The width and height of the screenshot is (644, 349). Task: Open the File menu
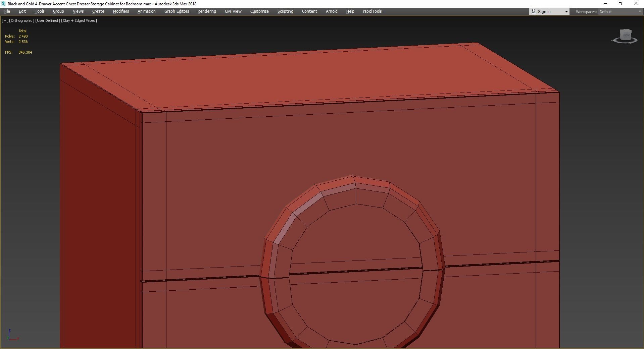pyautogui.click(x=7, y=11)
